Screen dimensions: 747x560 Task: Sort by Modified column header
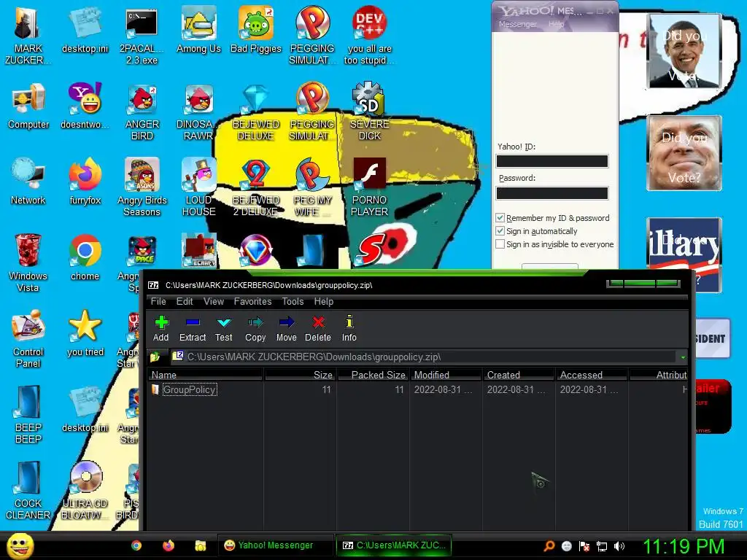coord(446,375)
